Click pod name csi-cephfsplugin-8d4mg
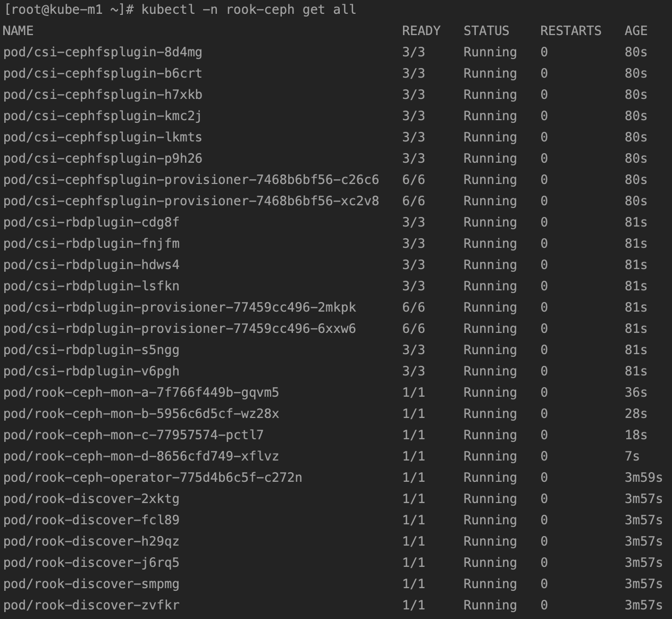Viewport: 672px width, 619px height. [103, 52]
